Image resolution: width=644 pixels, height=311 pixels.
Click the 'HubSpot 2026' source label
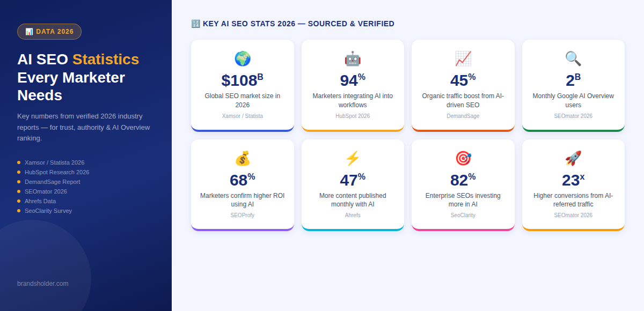[353, 116]
